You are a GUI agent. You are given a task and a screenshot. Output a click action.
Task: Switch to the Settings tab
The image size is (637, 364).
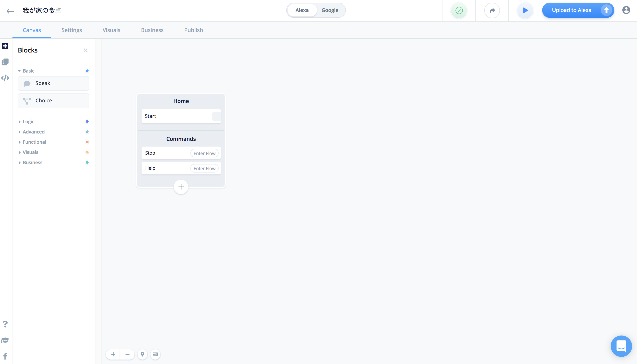click(x=71, y=30)
